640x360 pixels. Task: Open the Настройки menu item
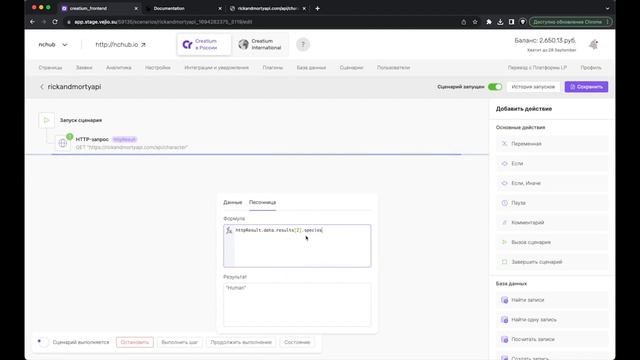pyautogui.click(x=158, y=68)
